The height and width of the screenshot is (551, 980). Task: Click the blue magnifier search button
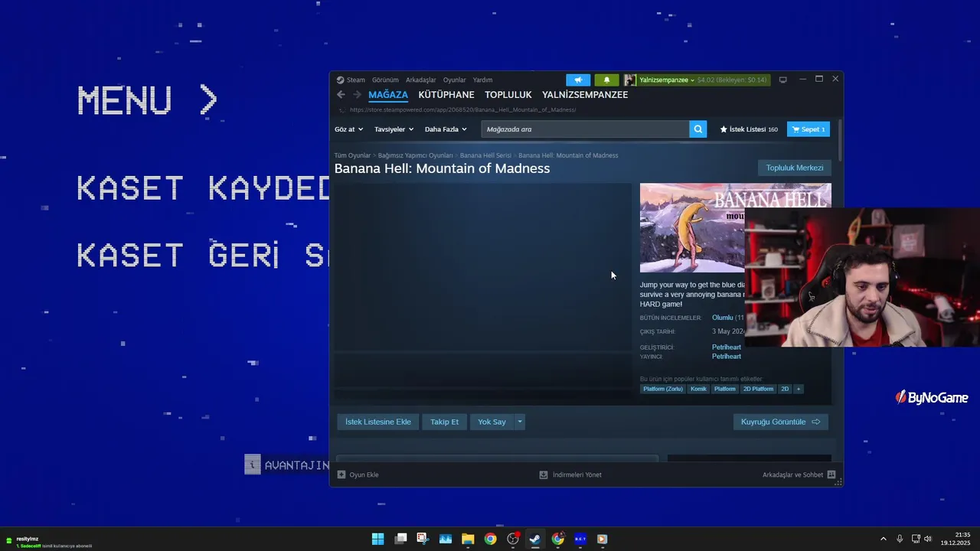click(x=697, y=129)
